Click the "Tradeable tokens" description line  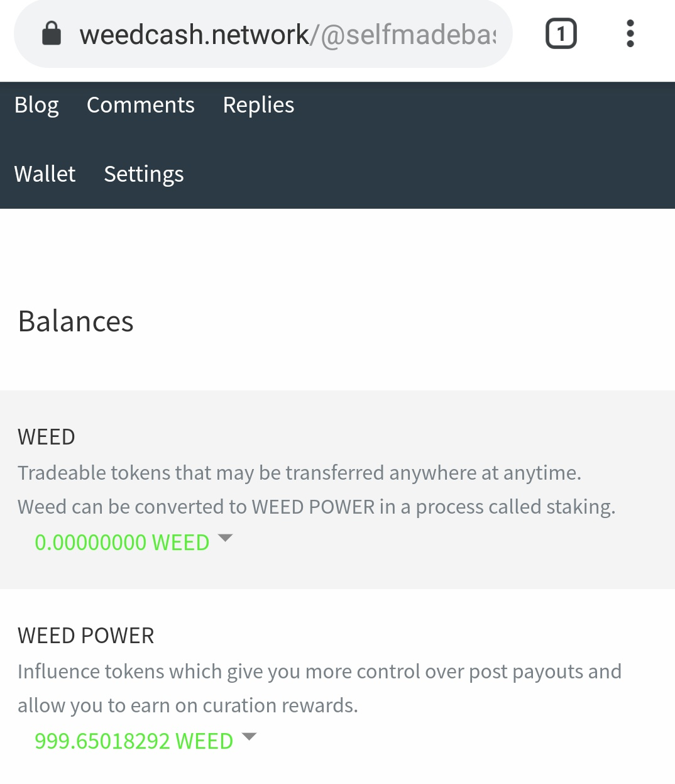299,473
